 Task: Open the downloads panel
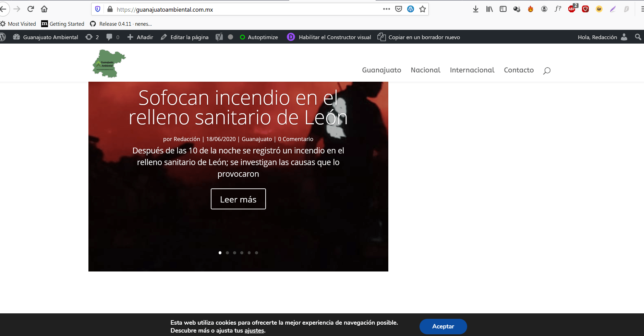pos(476,9)
